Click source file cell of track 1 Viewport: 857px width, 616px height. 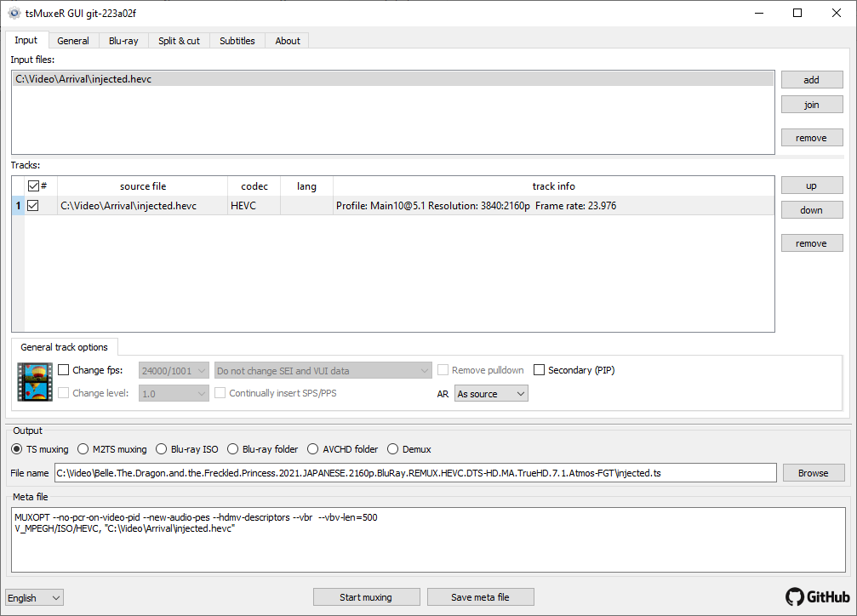(x=143, y=206)
